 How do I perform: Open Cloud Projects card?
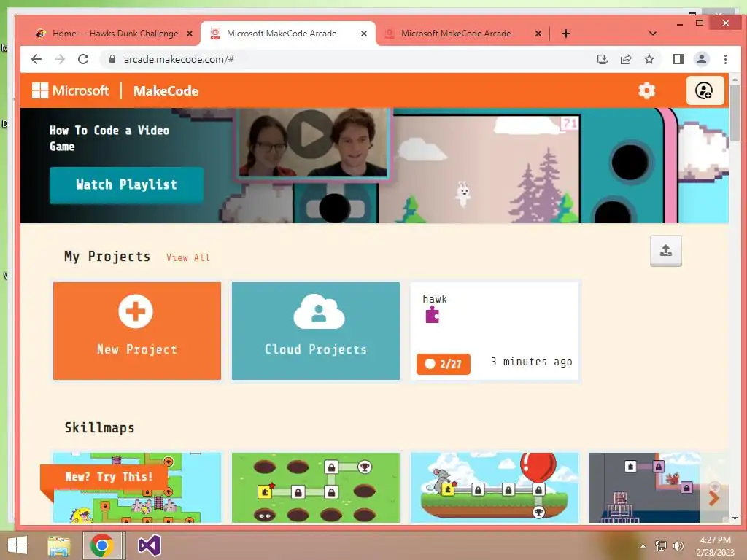click(315, 331)
